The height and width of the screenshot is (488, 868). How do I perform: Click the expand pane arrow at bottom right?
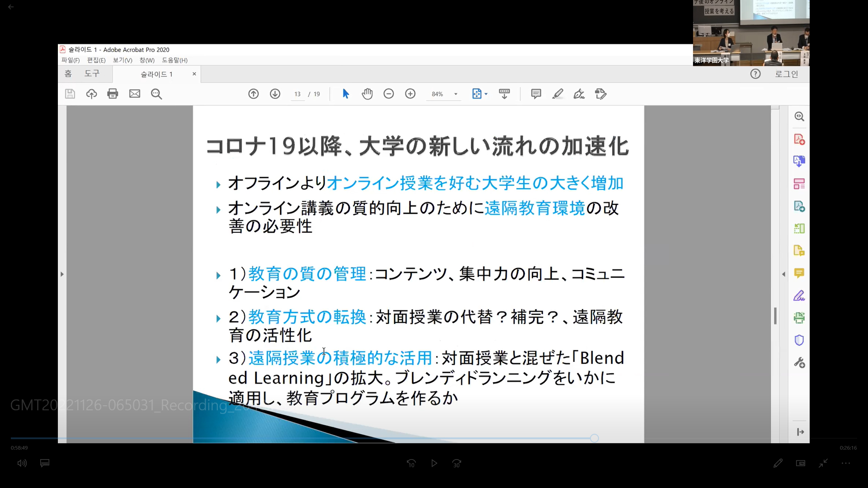point(800,432)
